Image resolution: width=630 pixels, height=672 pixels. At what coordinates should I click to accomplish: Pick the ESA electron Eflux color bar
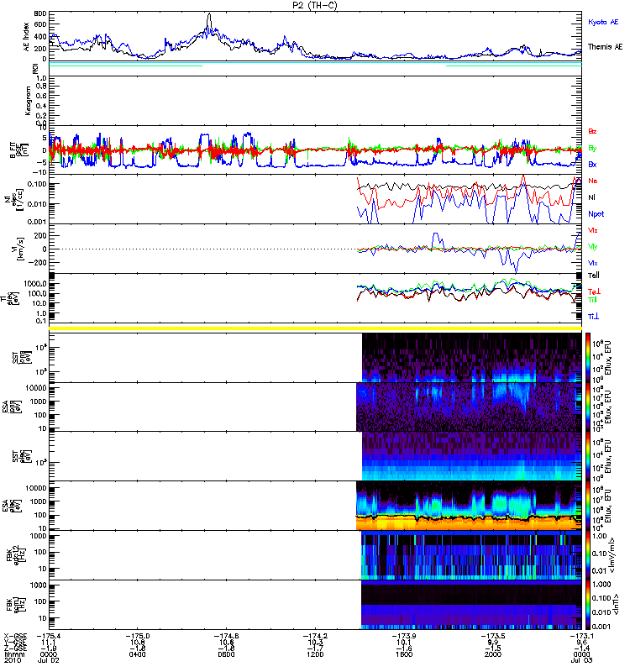tap(588, 506)
